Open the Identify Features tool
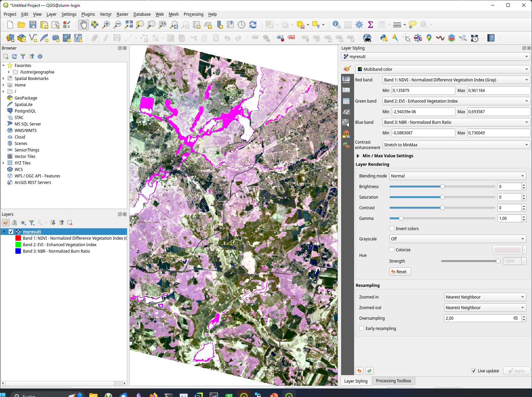Viewport: 532px width, 397px height. click(336, 25)
